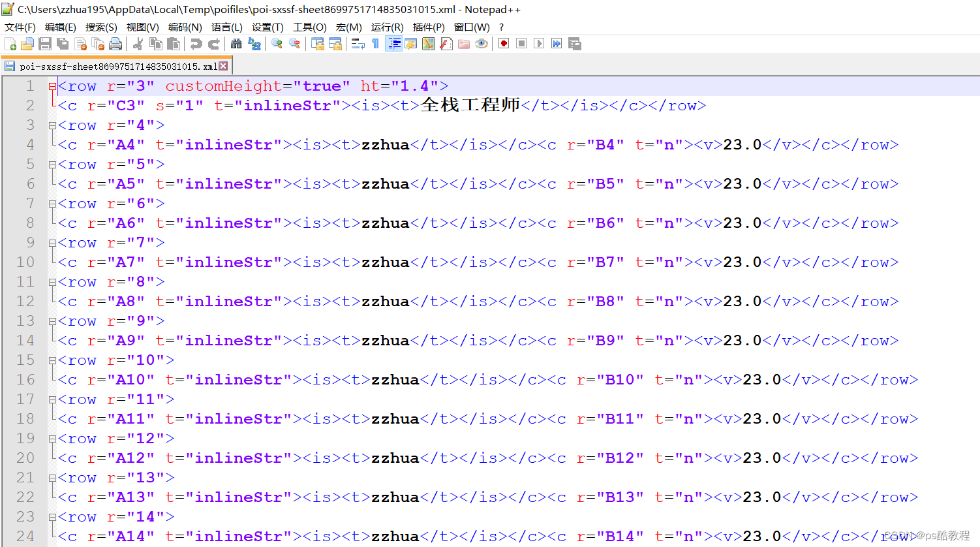This screenshot has height=547, width=980.
Task: Collapse the row r="11" fold marker
Action: tap(52, 399)
